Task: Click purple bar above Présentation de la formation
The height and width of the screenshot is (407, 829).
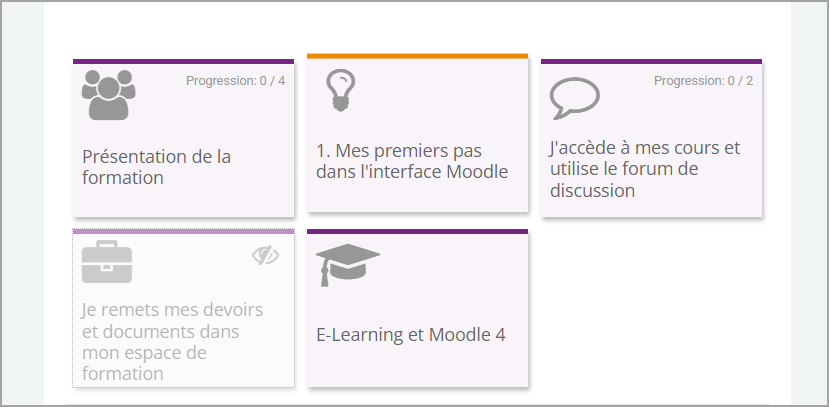Action: (183, 62)
